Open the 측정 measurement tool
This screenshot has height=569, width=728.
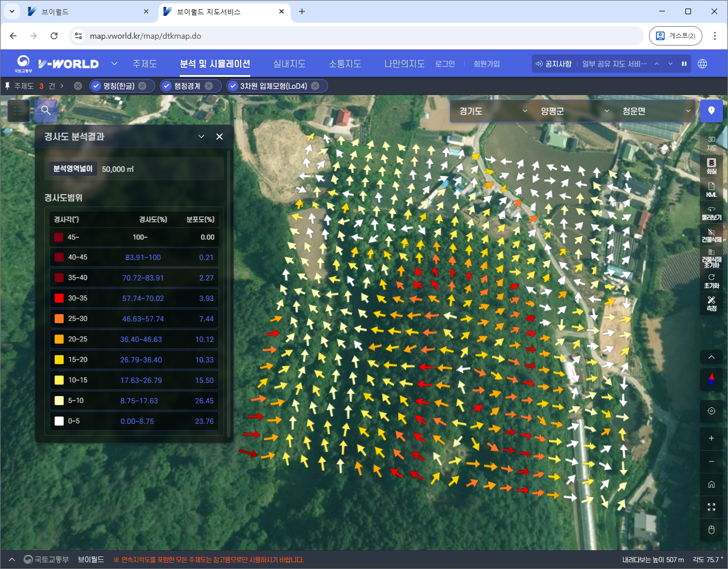click(711, 303)
